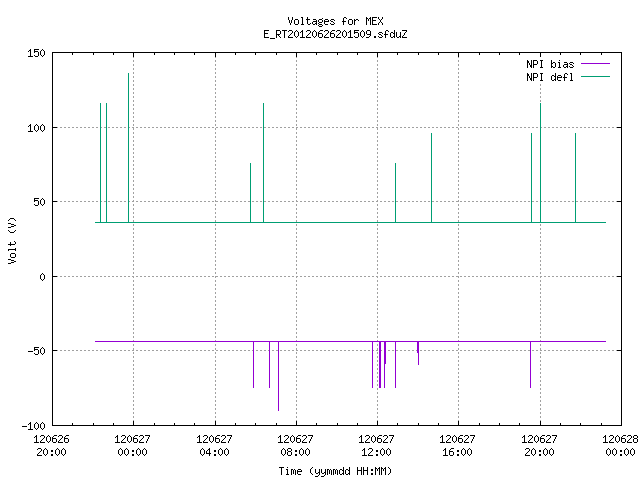Image resolution: width=640 pixels, height=480 pixels.
Task: Click the green defl spike near 14:40
Action: 431,178
